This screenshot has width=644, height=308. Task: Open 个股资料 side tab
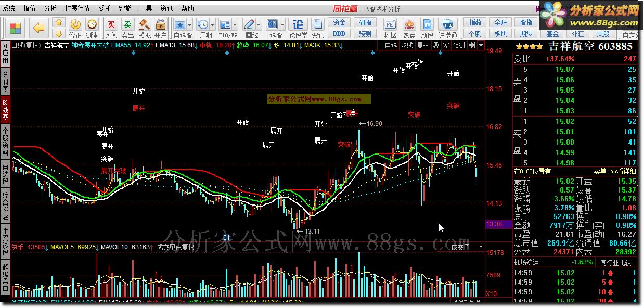click(5, 143)
